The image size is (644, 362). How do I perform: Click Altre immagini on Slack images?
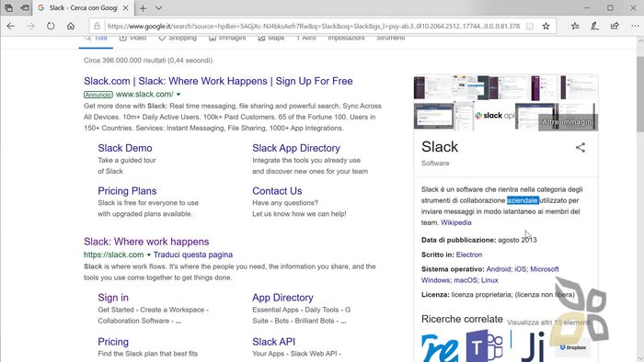point(568,122)
